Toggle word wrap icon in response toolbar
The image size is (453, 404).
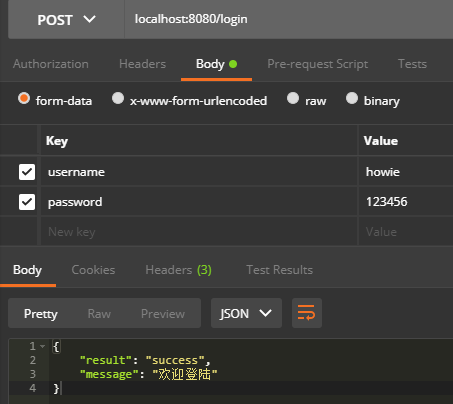307,313
